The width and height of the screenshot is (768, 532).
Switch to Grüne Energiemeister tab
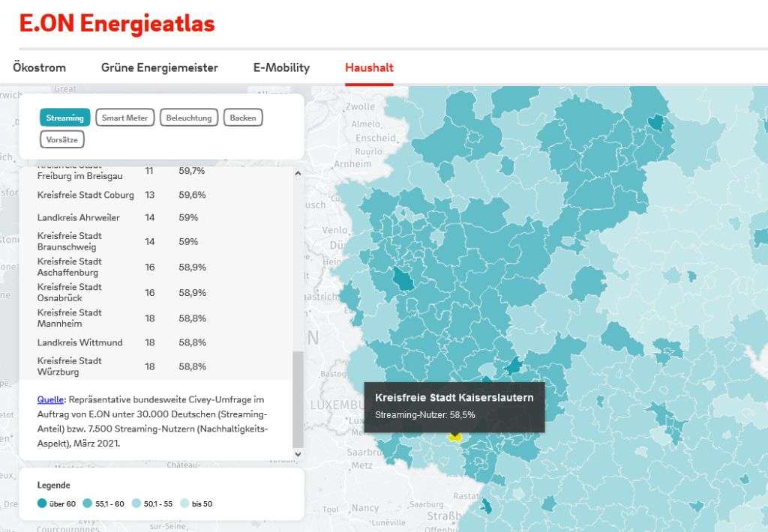[x=160, y=67]
